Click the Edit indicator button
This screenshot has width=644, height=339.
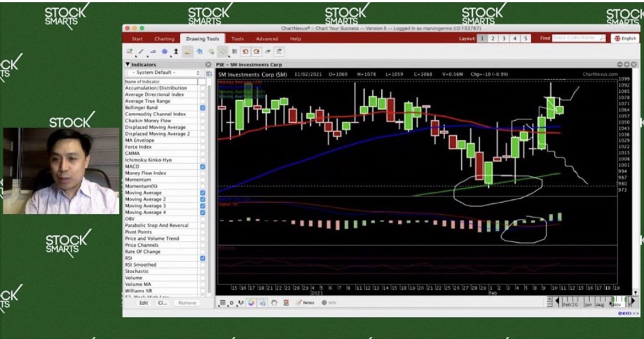[143, 303]
